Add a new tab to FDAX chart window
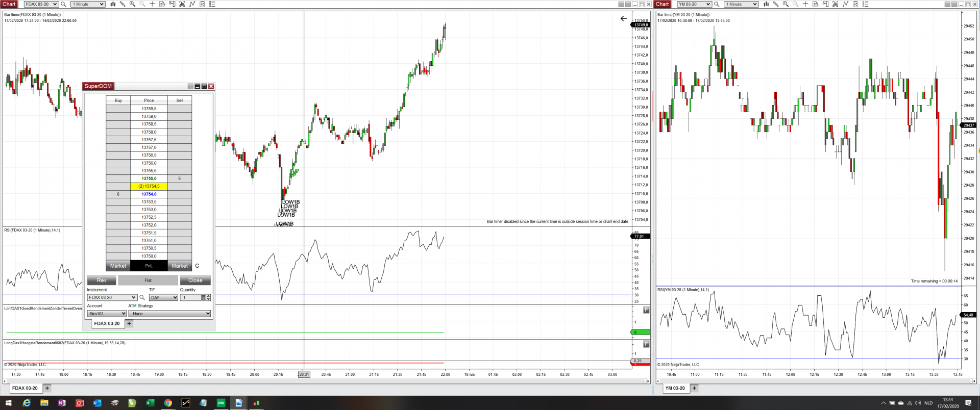980x410 pixels. click(x=47, y=388)
